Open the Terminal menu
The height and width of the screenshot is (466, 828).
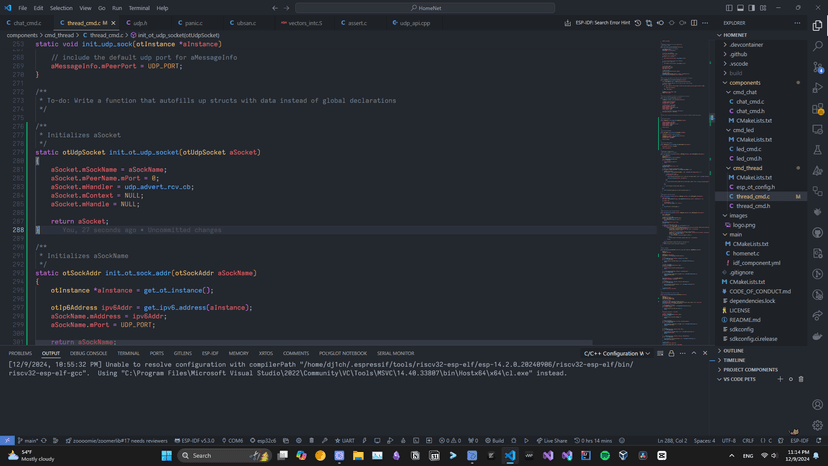(139, 8)
